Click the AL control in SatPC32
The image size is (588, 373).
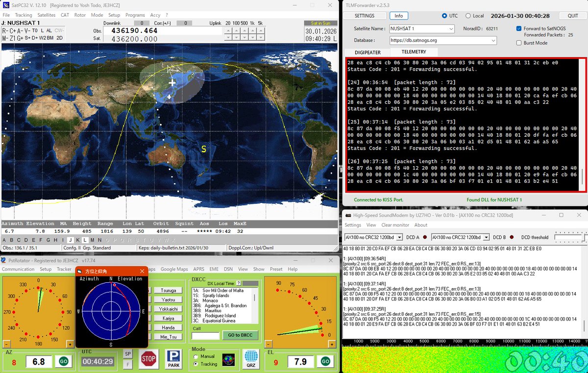tap(49, 30)
